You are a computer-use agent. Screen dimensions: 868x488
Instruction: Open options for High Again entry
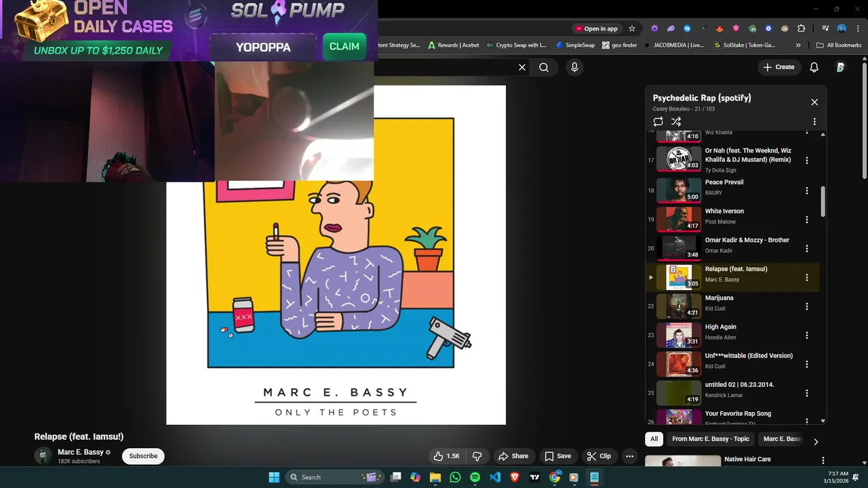(x=807, y=335)
